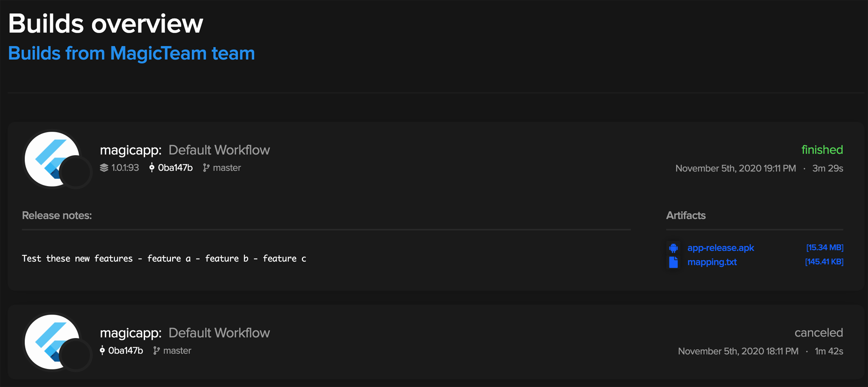Click the Android icon next to app-release.apk
This screenshot has width=868, height=387.
[673, 248]
